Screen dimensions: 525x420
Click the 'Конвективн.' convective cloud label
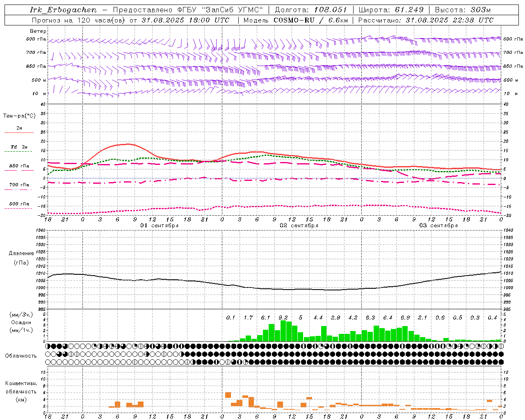[x=21, y=383]
